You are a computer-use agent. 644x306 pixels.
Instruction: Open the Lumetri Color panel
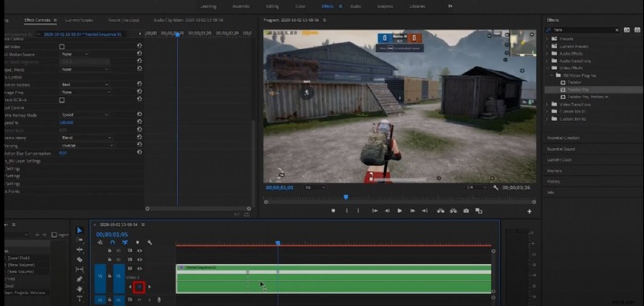point(559,159)
